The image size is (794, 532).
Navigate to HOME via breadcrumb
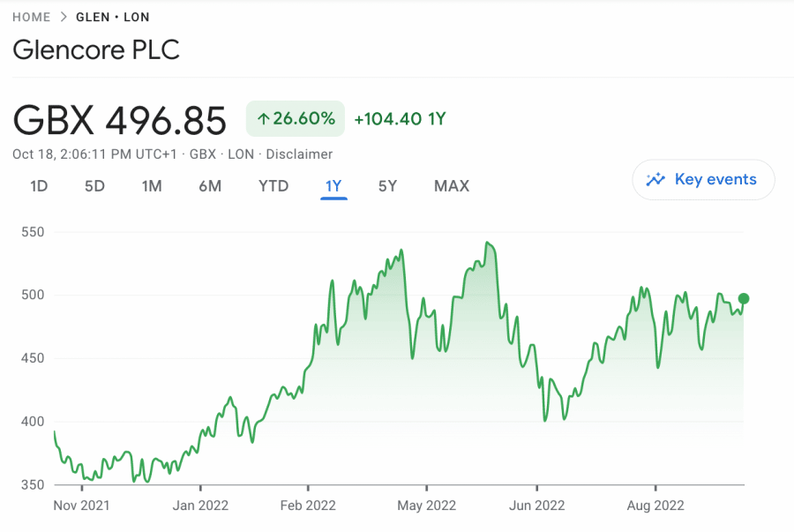(x=32, y=16)
